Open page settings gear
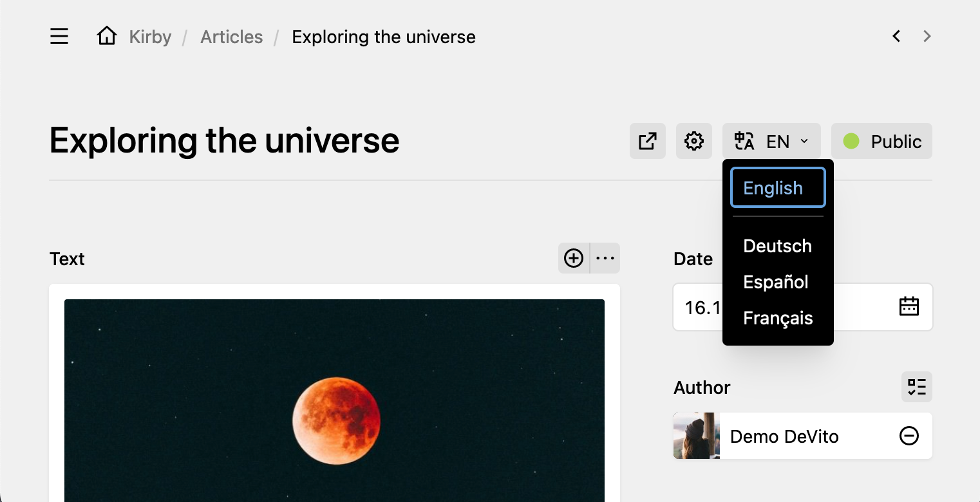Viewport: 980px width, 502px height. tap(694, 141)
